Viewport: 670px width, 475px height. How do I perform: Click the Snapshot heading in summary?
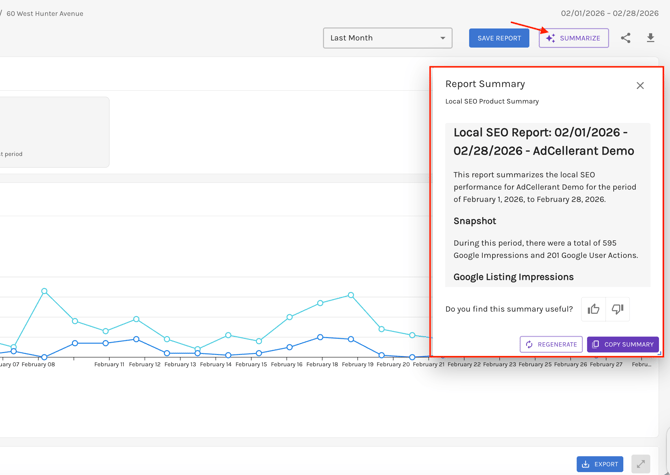[475, 221]
